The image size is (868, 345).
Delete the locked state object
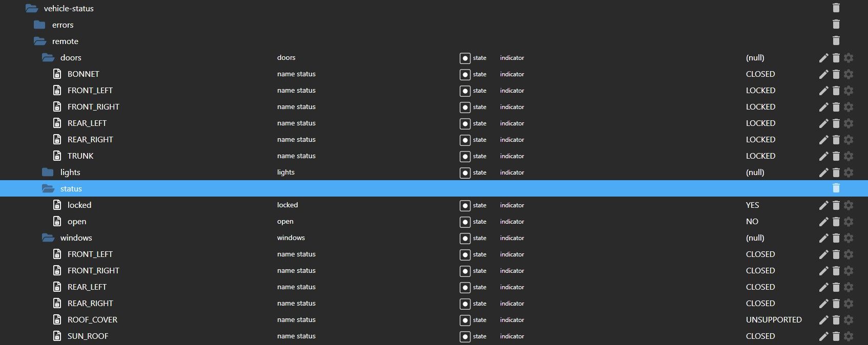836,205
